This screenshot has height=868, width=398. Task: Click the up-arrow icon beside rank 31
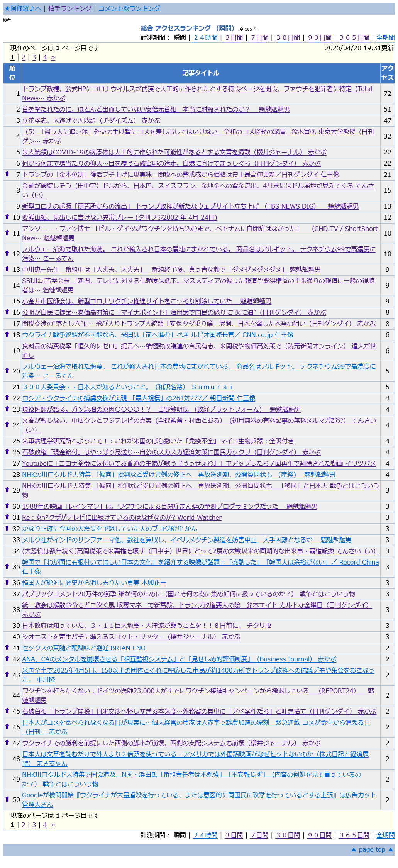click(7, 517)
